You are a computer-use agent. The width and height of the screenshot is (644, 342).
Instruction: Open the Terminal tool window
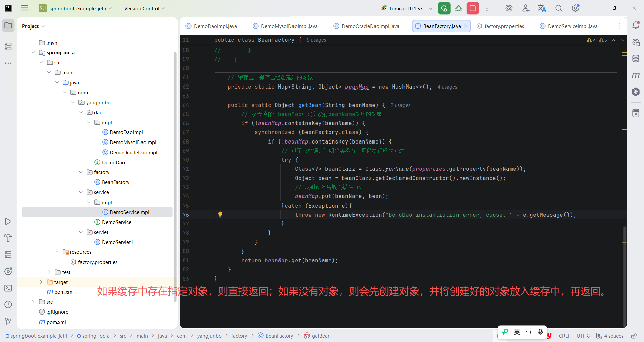point(8,288)
